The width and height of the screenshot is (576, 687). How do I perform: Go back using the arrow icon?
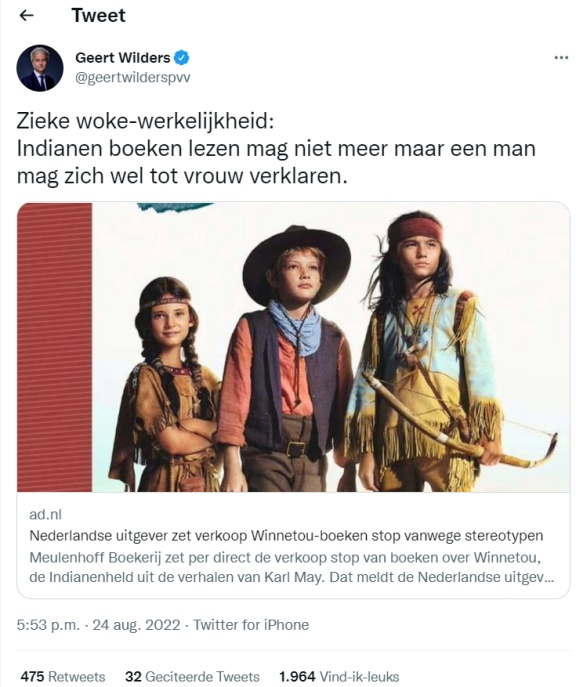pos(27,16)
